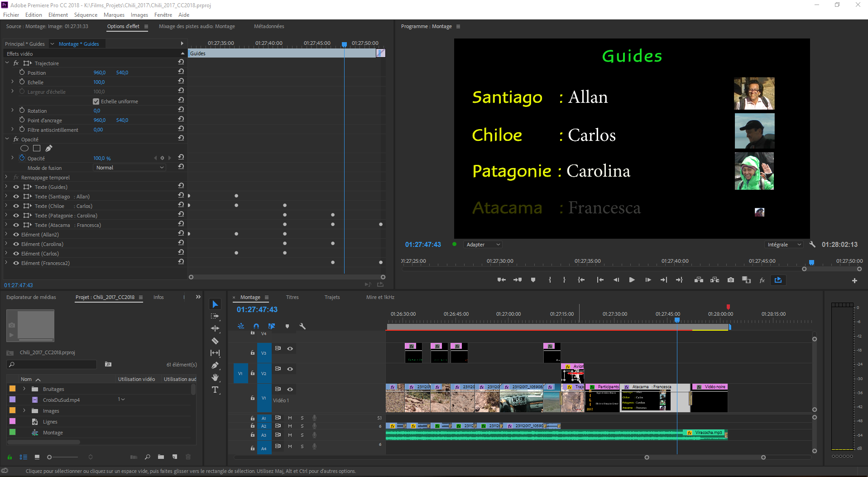Image resolution: width=868 pixels, height=477 pixels.
Task: Toggle V3 track output eye icon
Action: pyautogui.click(x=290, y=348)
